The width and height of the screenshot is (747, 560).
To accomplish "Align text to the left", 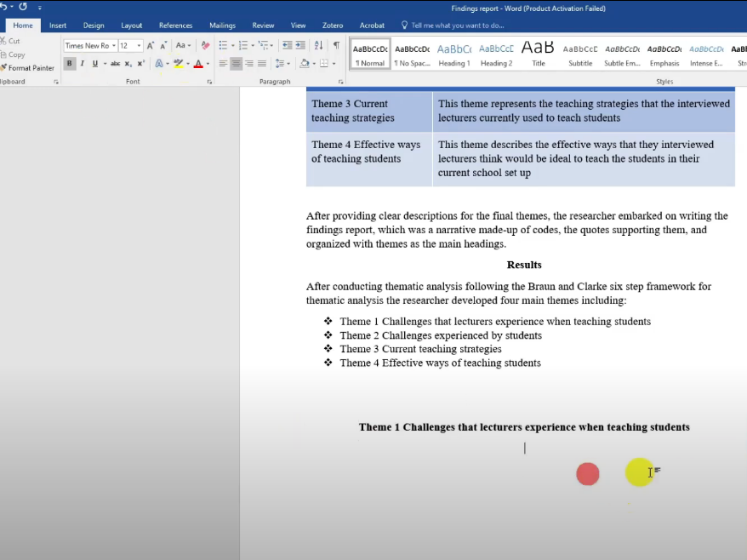I will tap(223, 63).
